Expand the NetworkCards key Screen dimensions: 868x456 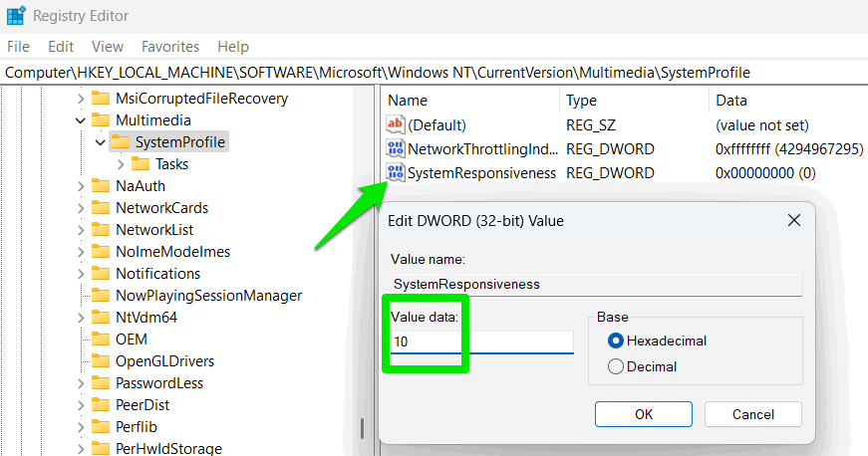pos(81,208)
